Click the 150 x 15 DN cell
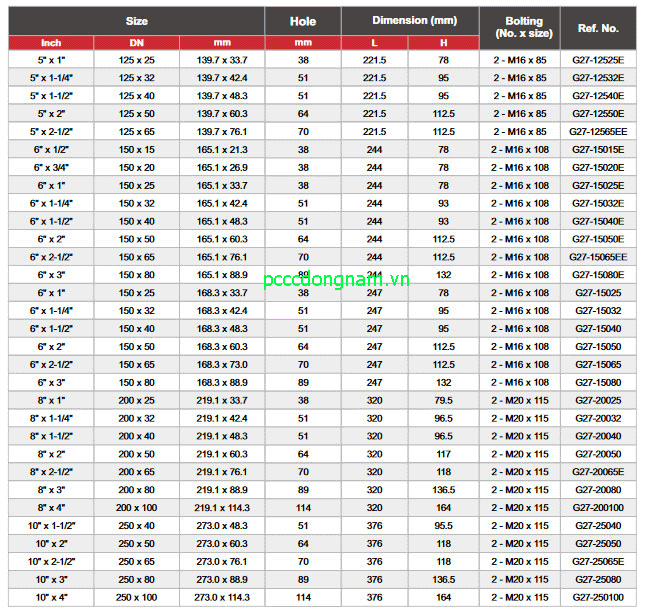The height and width of the screenshot is (614, 648). (x=136, y=149)
